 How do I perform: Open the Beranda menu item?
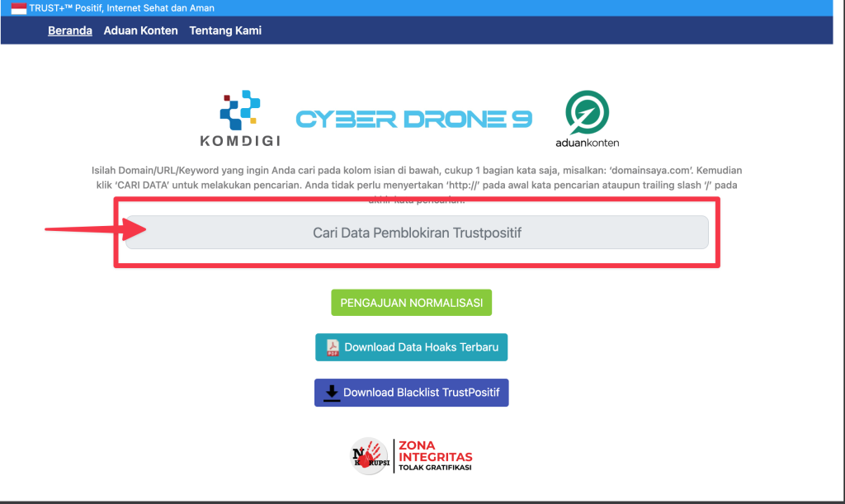point(70,31)
